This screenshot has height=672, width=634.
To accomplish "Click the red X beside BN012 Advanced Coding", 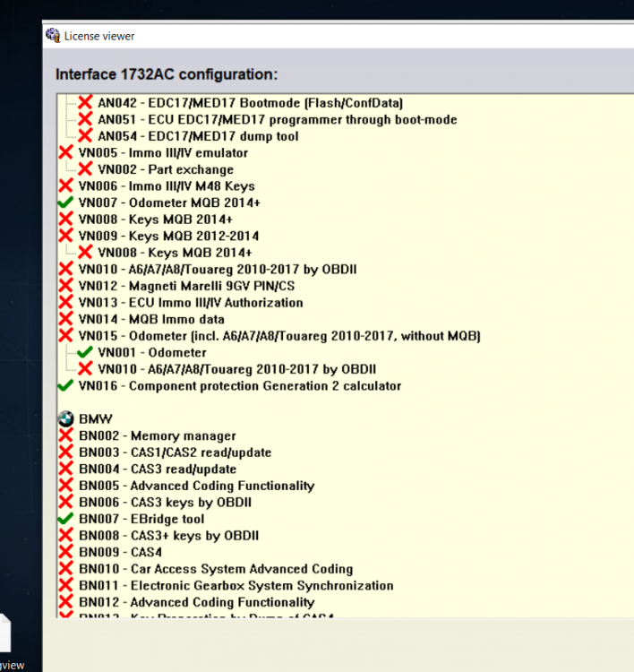I will tap(65, 602).
